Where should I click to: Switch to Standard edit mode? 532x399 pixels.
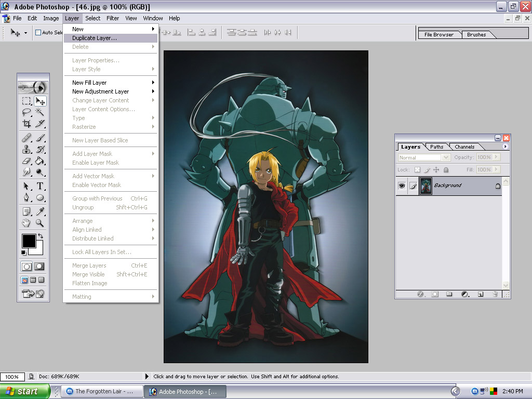(x=26, y=267)
